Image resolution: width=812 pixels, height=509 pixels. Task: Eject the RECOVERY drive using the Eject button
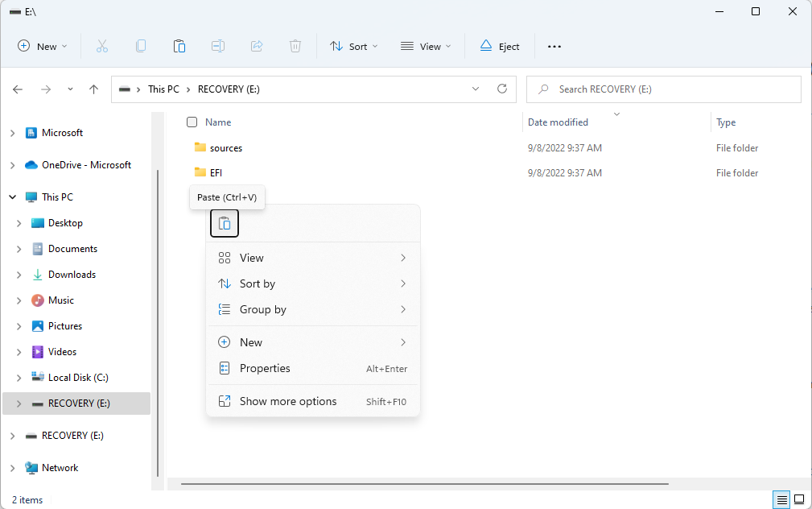[499, 46]
